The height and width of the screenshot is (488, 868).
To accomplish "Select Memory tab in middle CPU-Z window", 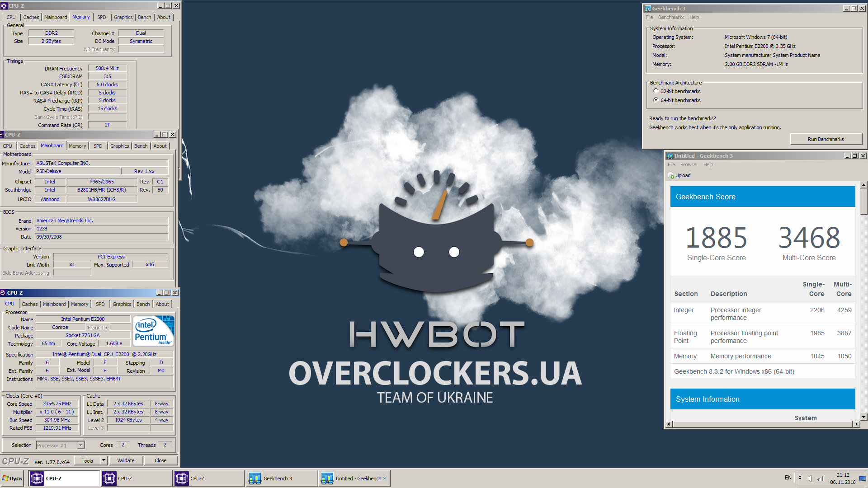I will (x=77, y=146).
